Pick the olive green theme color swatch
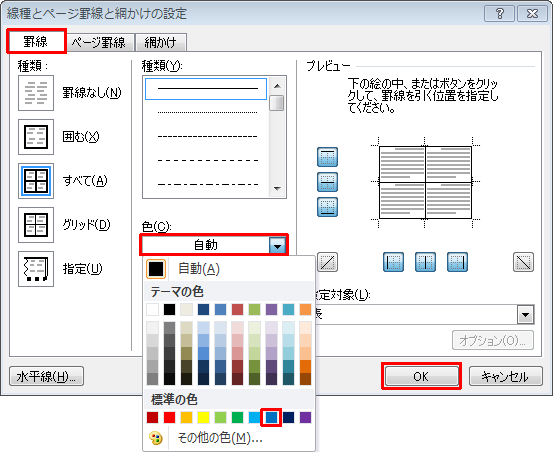553x452 pixels. pos(254,310)
